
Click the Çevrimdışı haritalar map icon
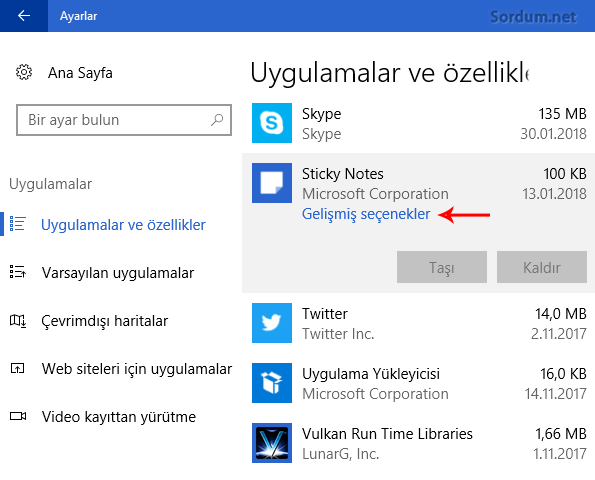(17, 321)
